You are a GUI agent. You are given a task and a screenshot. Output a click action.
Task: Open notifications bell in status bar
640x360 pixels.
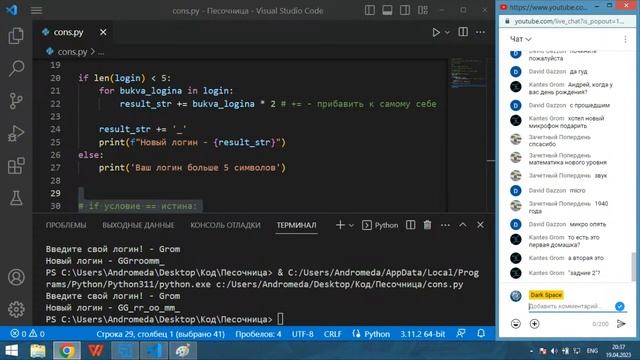coord(481,333)
